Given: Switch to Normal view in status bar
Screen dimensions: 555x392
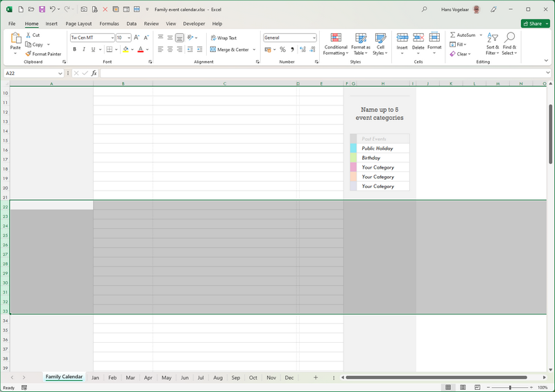Looking at the screenshot, I should tap(448, 387).
